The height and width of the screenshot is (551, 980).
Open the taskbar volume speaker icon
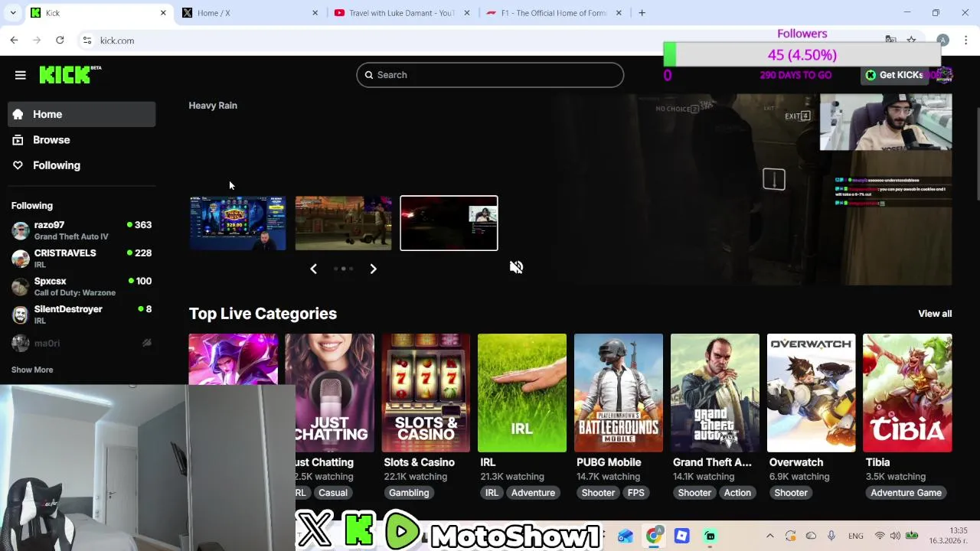tap(896, 536)
